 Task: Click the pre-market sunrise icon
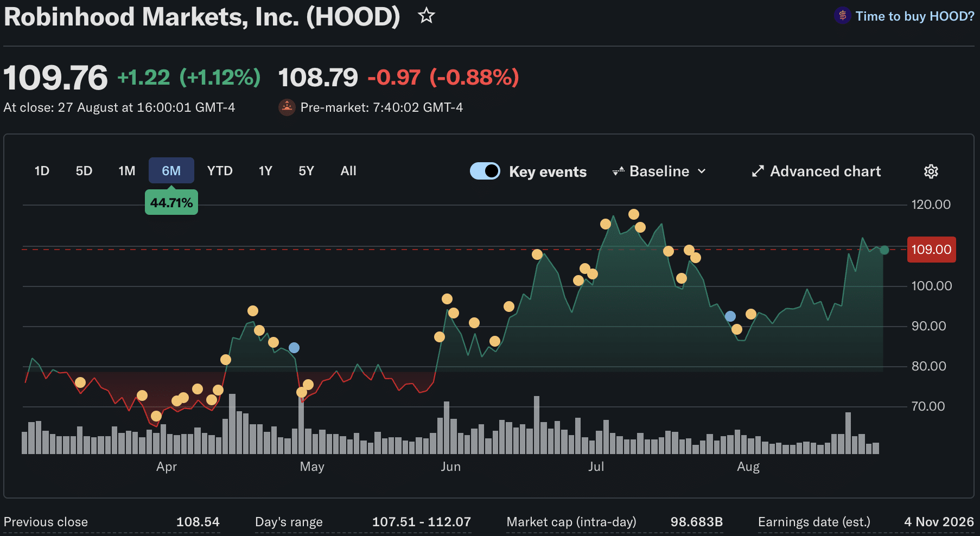pyautogui.click(x=287, y=107)
